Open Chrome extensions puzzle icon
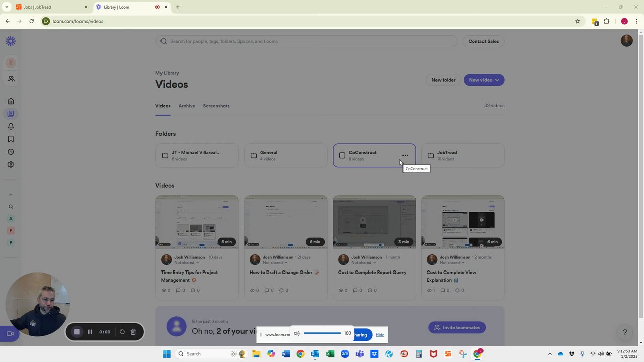This screenshot has height=362, width=644. click(x=607, y=21)
